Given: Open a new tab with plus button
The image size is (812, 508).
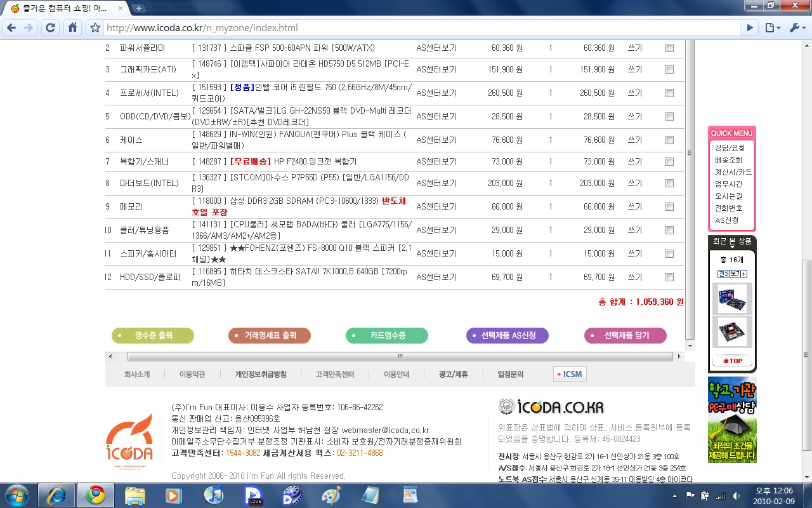Looking at the screenshot, I should (x=138, y=8).
